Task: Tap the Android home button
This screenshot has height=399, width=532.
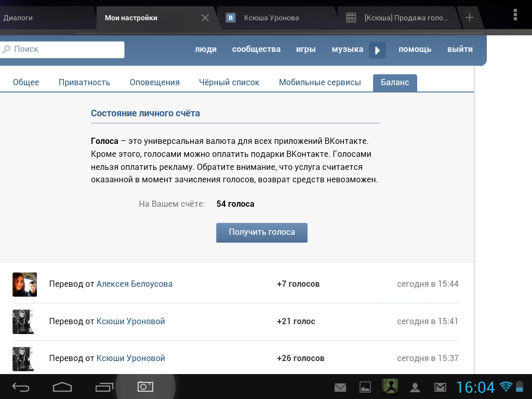Action: tap(62, 387)
